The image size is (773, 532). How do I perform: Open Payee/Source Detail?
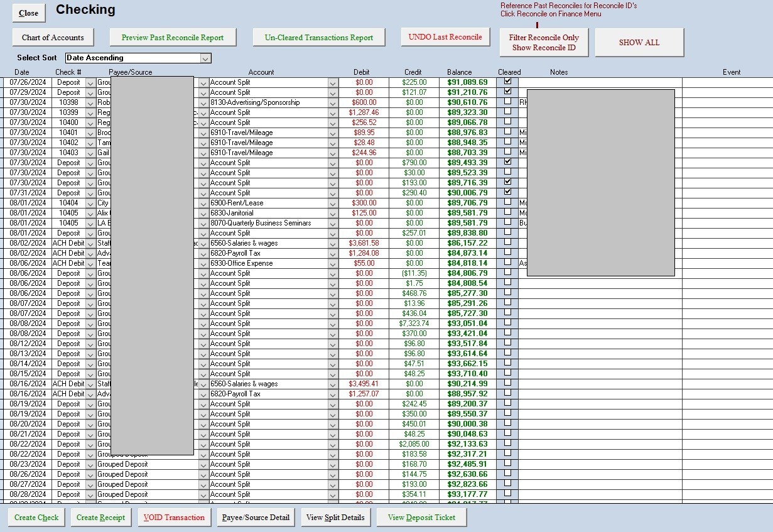point(256,518)
